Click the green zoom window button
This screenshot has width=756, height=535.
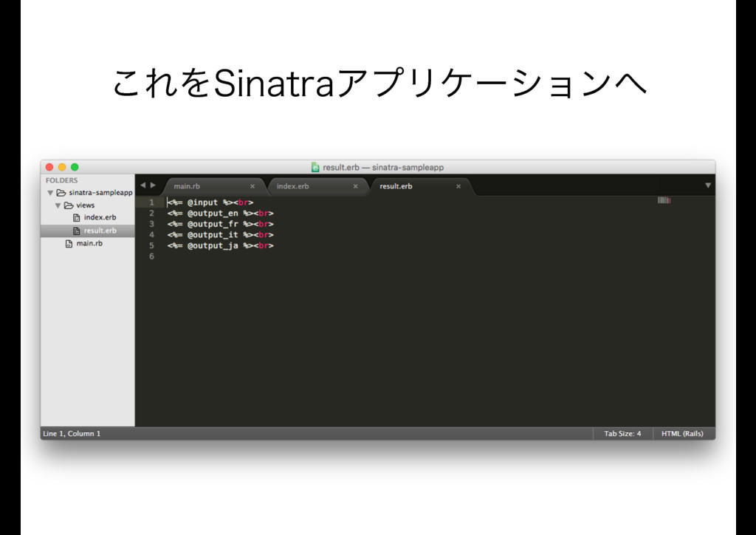[x=75, y=168]
